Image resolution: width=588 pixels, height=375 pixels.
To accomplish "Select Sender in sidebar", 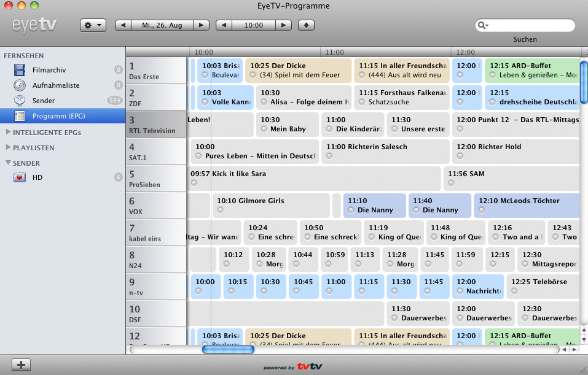I will [63, 101].
